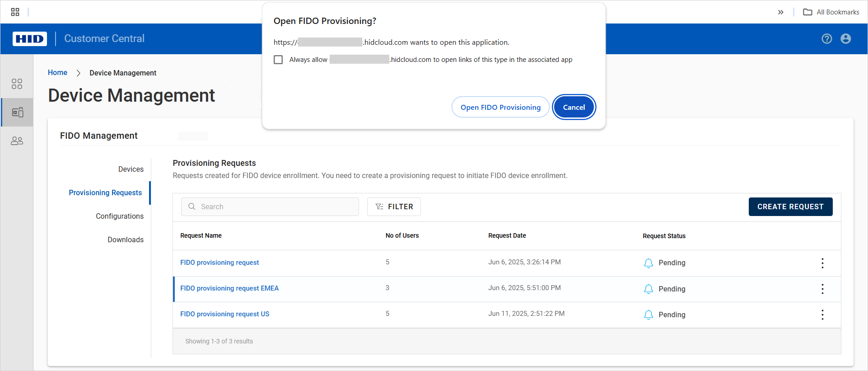This screenshot has height=371, width=868.
Task: Switch to the Devices tab
Action: pyautogui.click(x=131, y=169)
